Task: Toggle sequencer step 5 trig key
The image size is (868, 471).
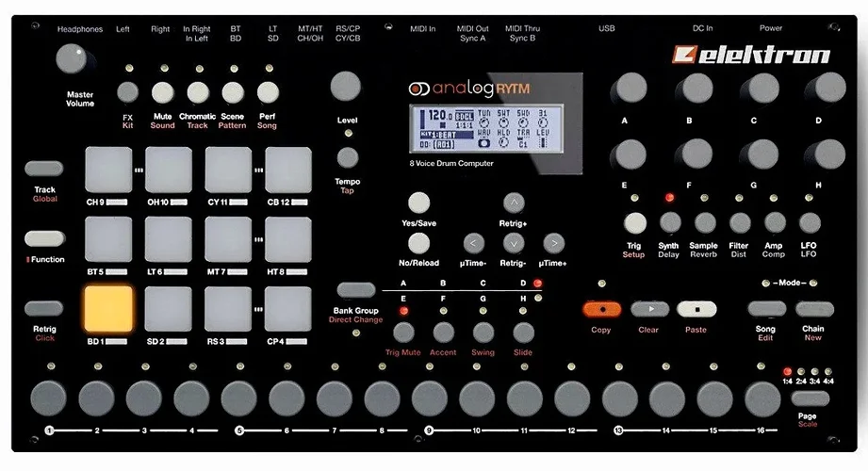Action: tap(238, 398)
